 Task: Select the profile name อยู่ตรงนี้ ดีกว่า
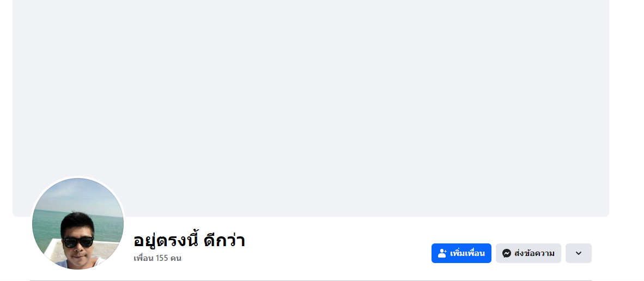pos(189,240)
